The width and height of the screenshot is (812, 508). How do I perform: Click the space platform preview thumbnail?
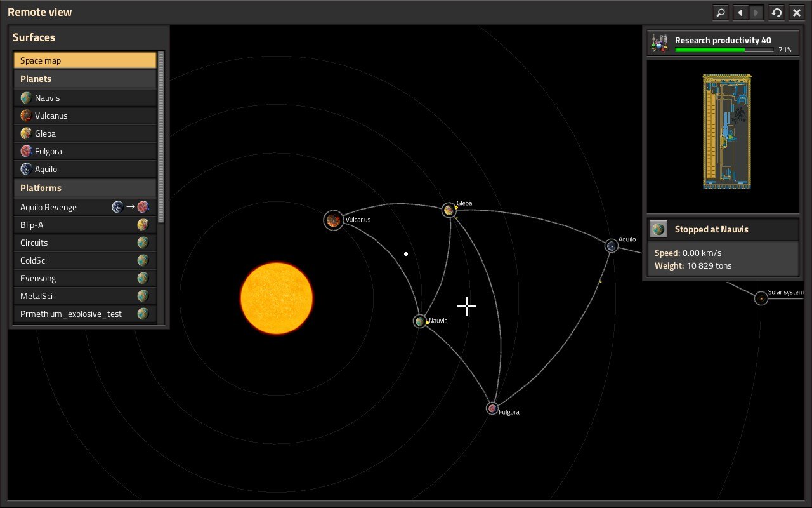pyautogui.click(x=723, y=137)
